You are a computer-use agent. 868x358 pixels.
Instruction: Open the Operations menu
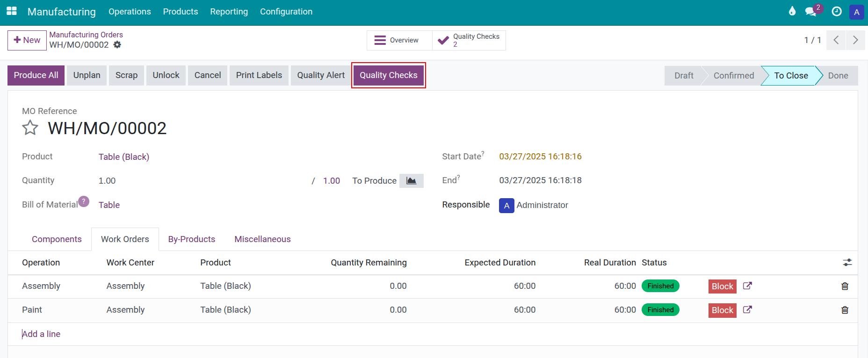click(x=130, y=12)
